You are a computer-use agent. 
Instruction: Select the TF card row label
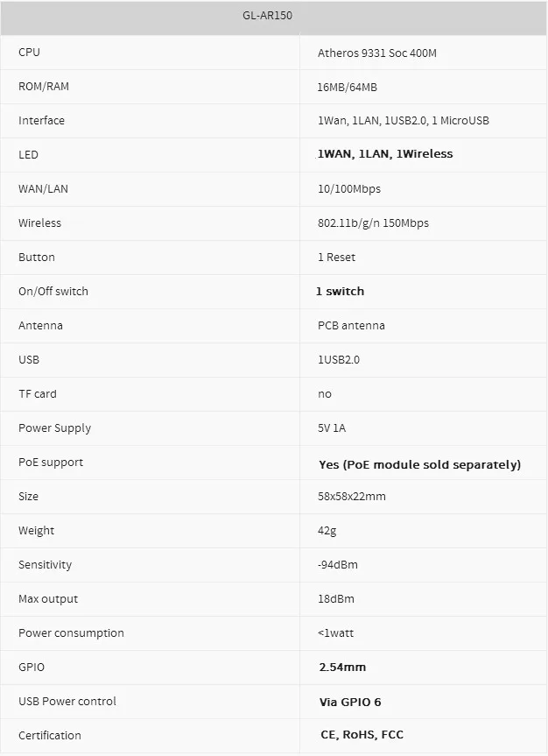click(37, 394)
